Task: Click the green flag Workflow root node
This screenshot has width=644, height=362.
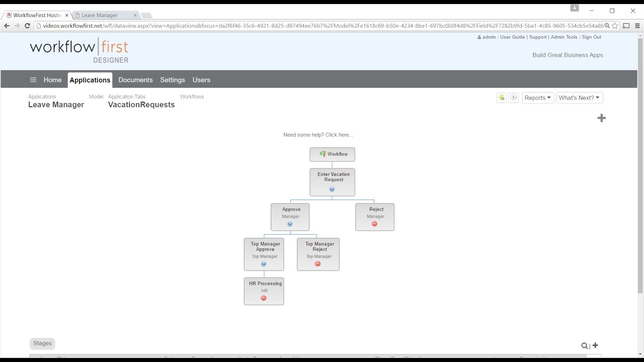Action: point(332,154)
